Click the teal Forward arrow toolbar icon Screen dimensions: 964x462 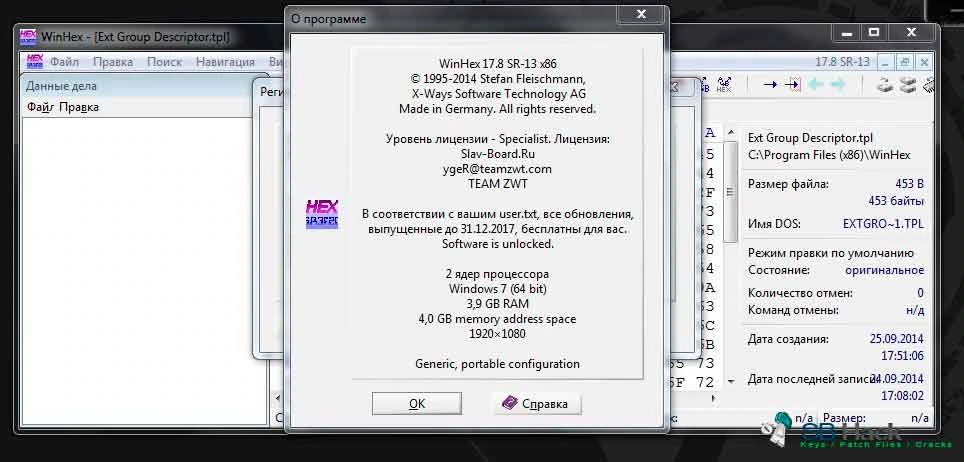[x=838, y=85]
